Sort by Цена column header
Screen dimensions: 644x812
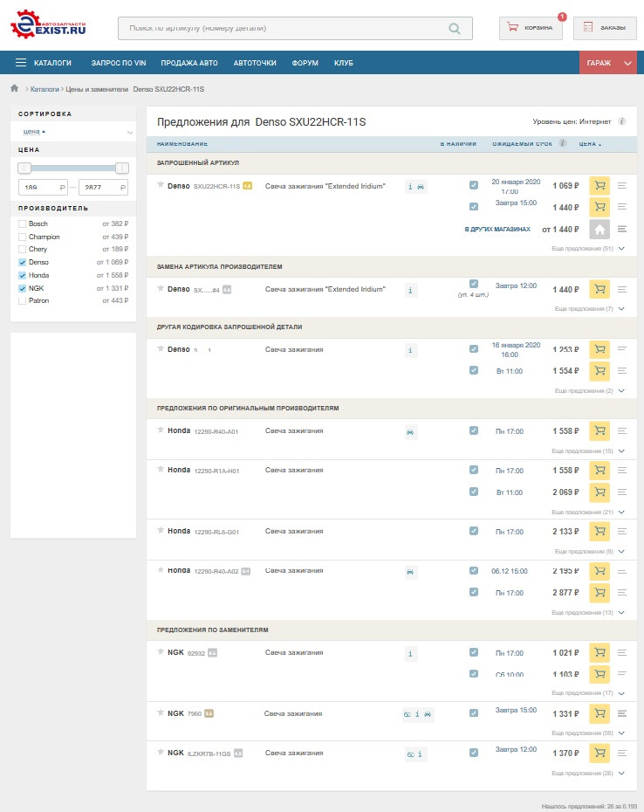pos(590,144)
